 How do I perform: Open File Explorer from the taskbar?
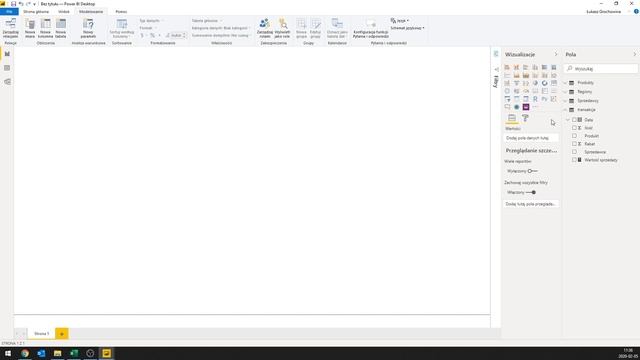point(58,353)
